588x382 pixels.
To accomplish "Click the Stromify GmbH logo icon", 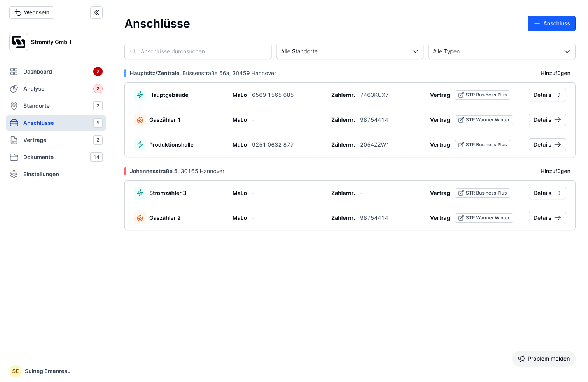I will coord(19,42).
